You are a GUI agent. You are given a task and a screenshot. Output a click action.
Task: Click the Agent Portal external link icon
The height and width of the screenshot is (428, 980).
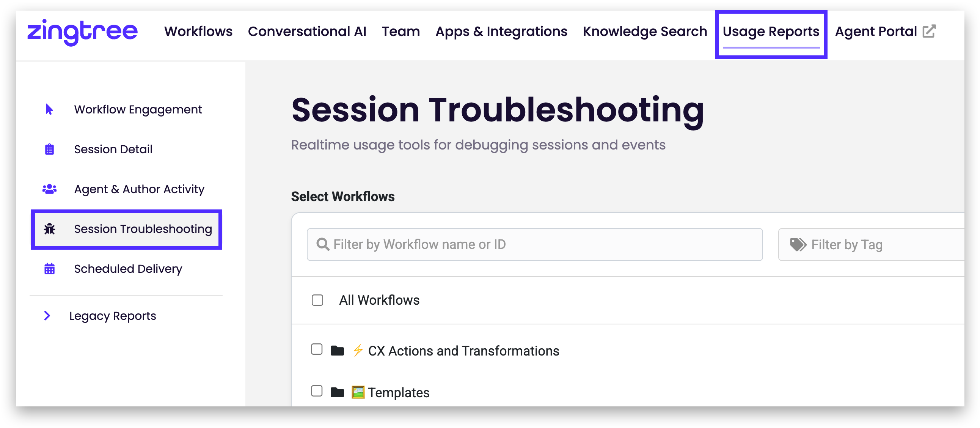929,31
